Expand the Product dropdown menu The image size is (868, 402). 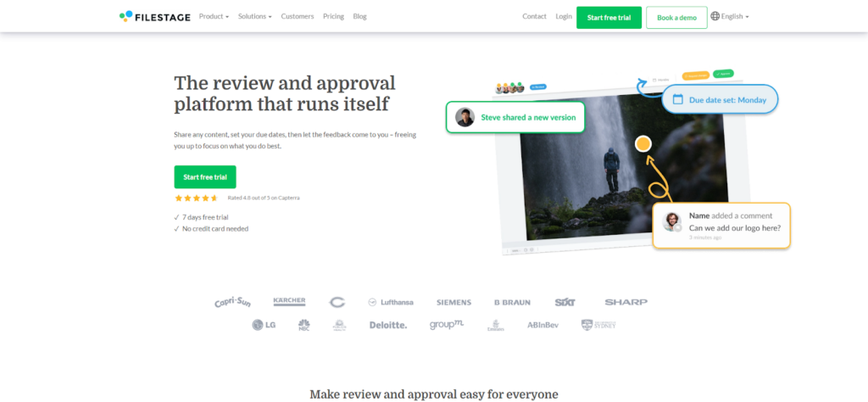[x=214, y=16]
